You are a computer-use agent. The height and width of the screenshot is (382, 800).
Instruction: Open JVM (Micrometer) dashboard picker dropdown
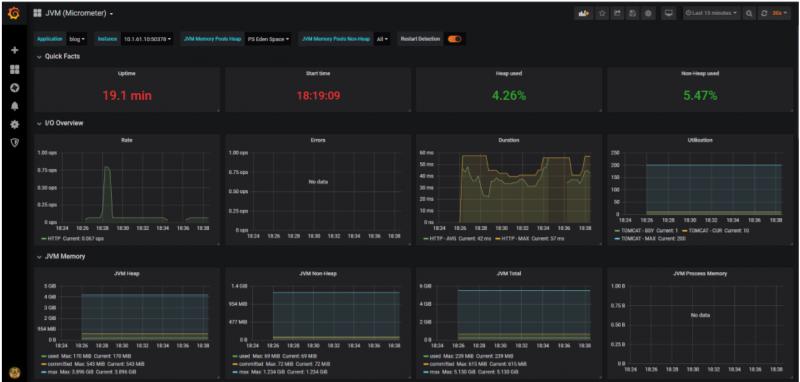pos(79,14)
